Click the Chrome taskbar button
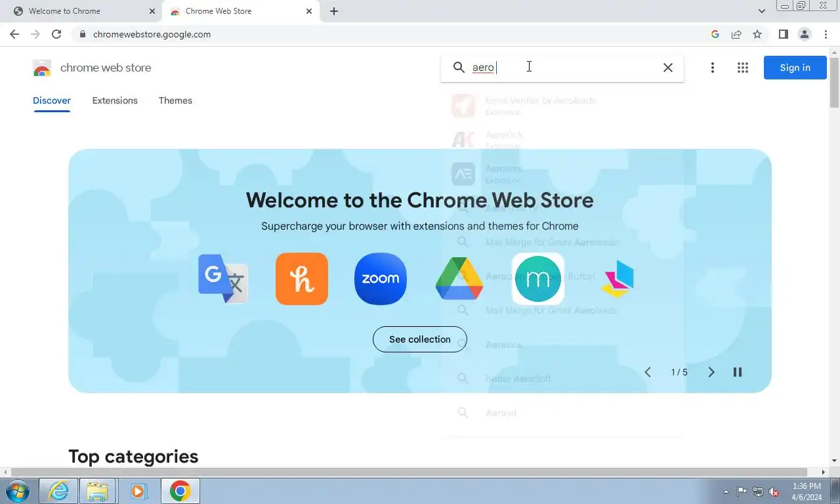The height and width of the screenshot is (504, 840). click(180, 491)
